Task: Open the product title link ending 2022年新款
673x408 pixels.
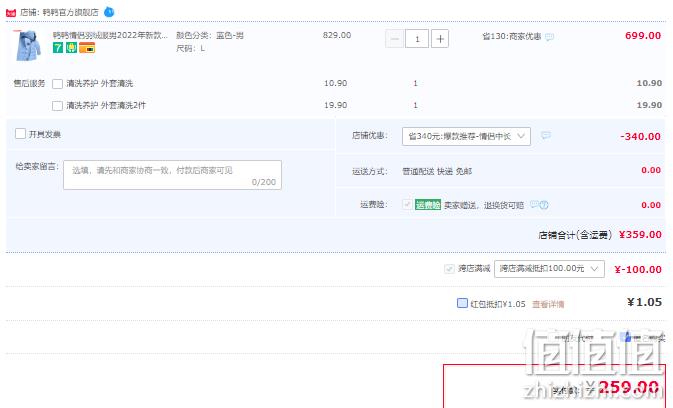Action: coord(110,35)
